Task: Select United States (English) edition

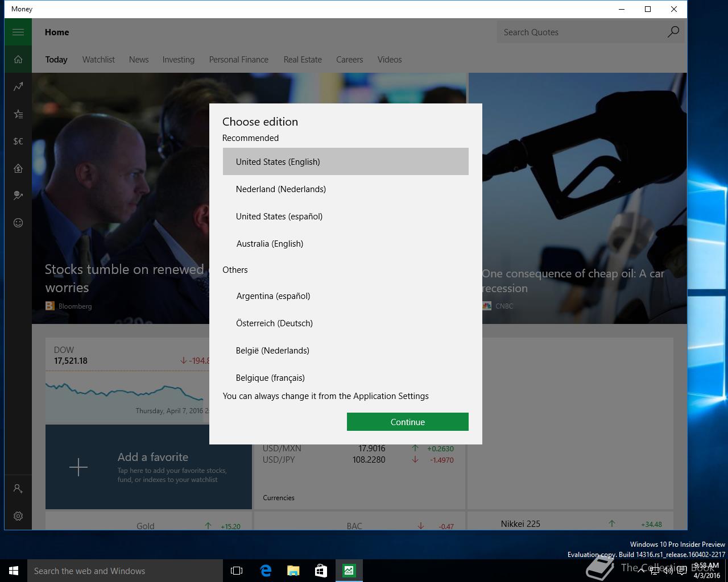Action: pyautogui.click(x=346, y=161)
